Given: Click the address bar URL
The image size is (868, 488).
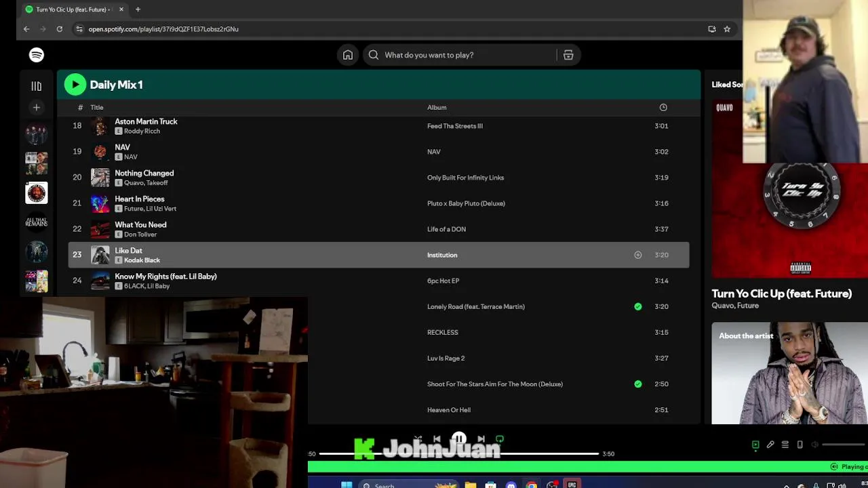Looking at the screenshot, I should click(163, 29).
